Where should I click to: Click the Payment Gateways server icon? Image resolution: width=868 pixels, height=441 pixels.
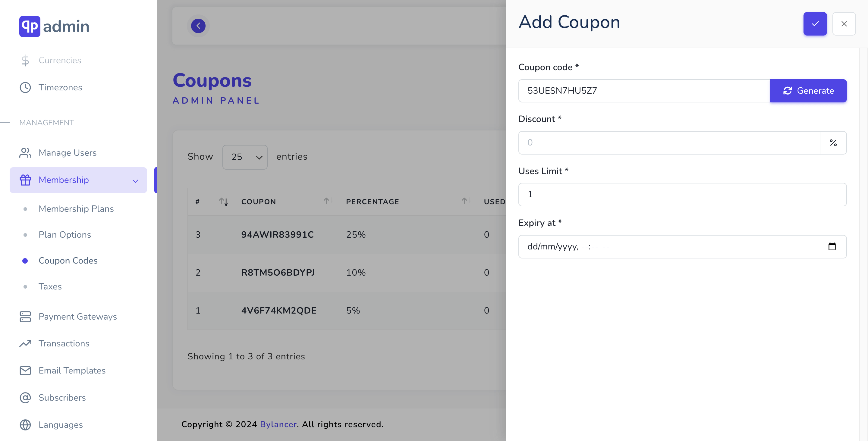tap(25, 317)
